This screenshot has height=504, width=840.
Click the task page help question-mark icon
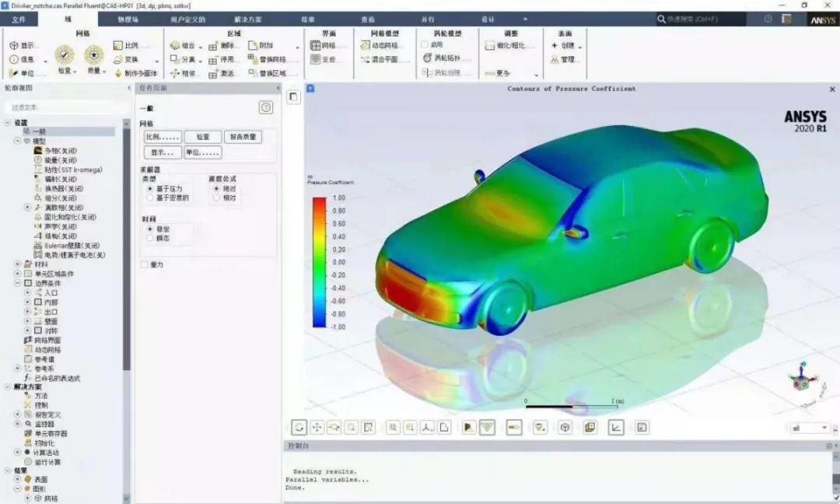pos(266,107)
